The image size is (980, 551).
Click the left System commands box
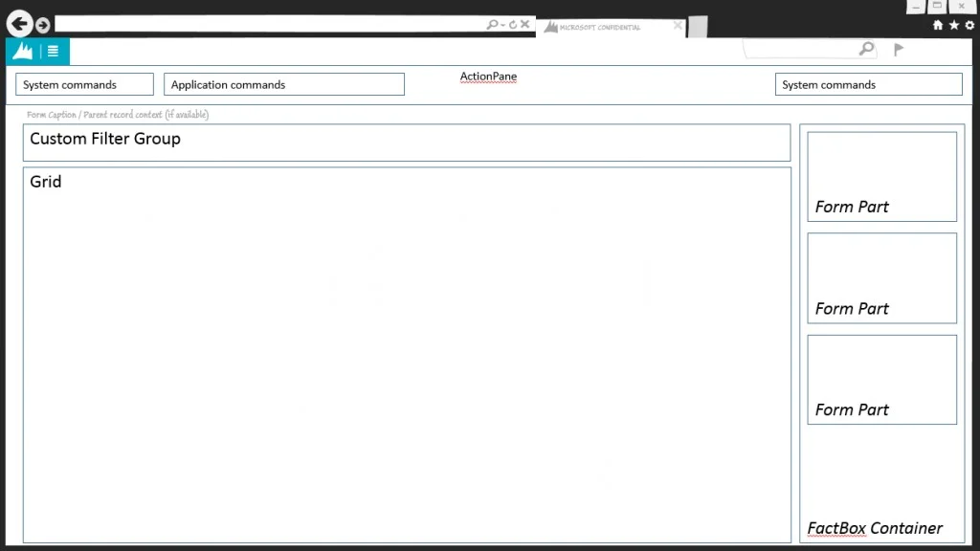pos(84,84)
